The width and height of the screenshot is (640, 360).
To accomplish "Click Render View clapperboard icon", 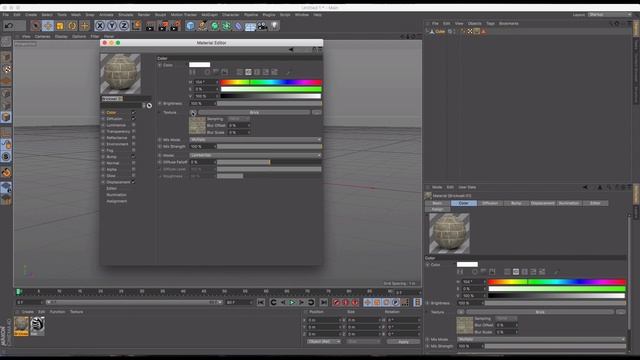I will (150, 26).
